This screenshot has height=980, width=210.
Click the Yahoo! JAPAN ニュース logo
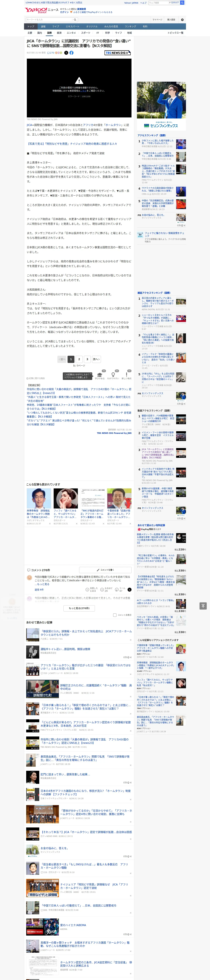click(x=42, y=10)
